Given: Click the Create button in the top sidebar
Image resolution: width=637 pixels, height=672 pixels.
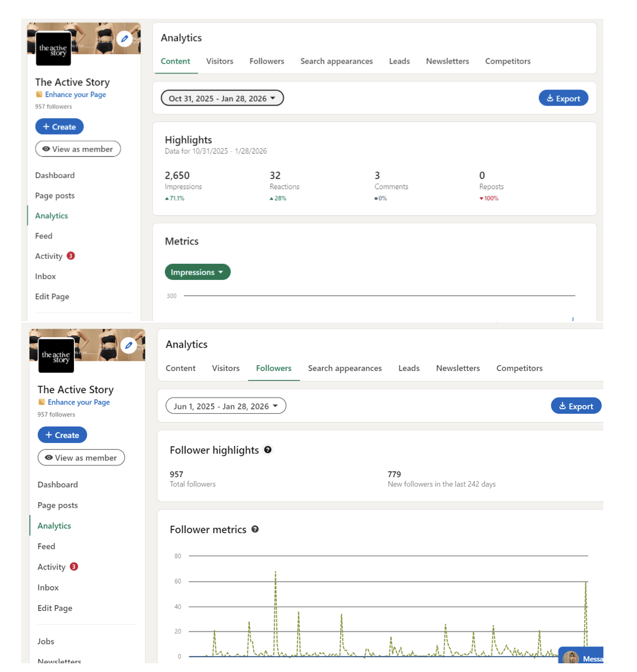Looking at the screenshot, I should 59,126.
